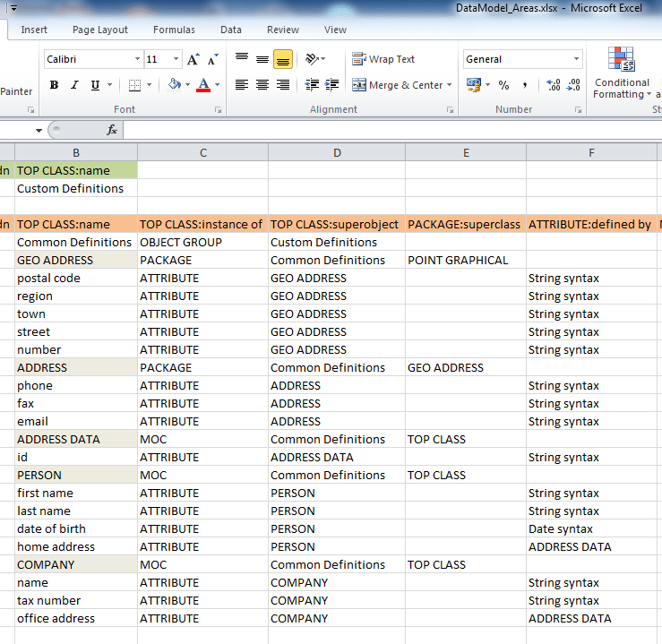The width and height of the screenshot is (662, 644).
Task: Switch to the Page Layout tab
Action: coord(100,30)
